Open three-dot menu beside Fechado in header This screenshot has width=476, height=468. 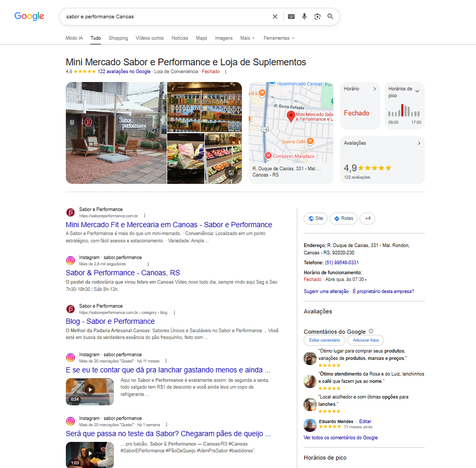pos(226,72)
